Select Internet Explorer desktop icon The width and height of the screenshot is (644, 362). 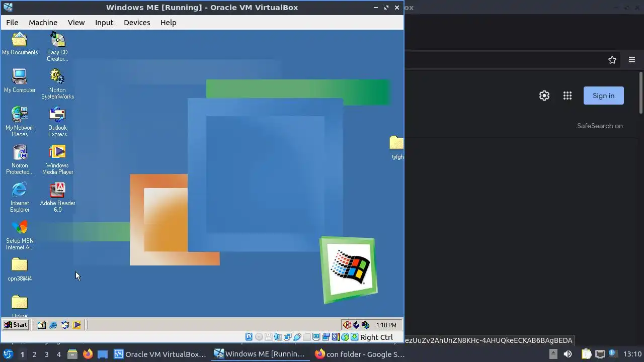click(20, 197)
